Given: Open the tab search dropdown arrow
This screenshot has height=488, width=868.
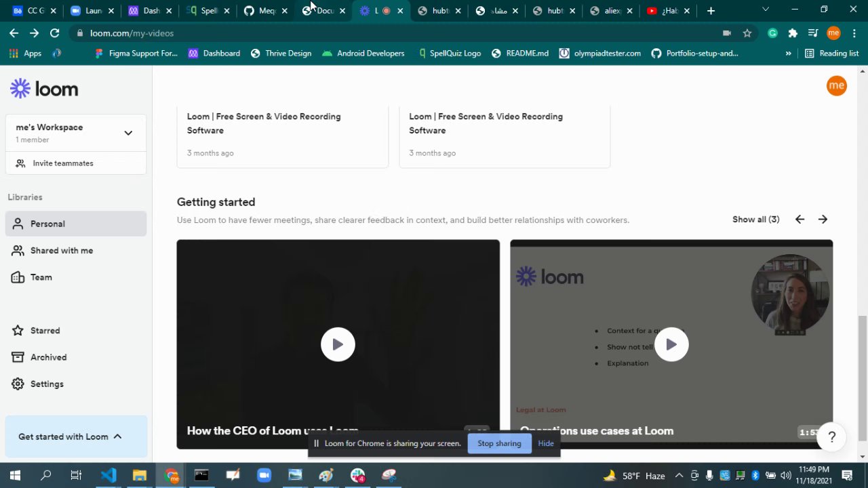Looking at the screenshot, I should tap(766, 10).
